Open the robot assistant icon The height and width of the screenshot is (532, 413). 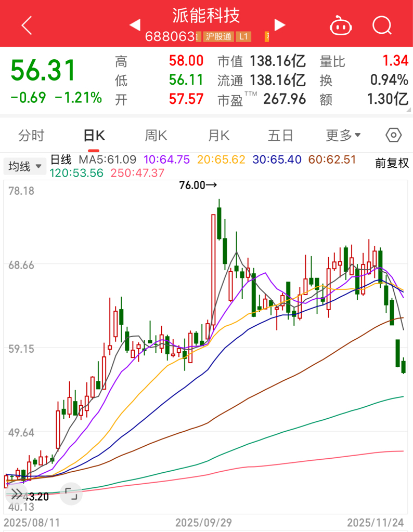(x=341, y=25)
